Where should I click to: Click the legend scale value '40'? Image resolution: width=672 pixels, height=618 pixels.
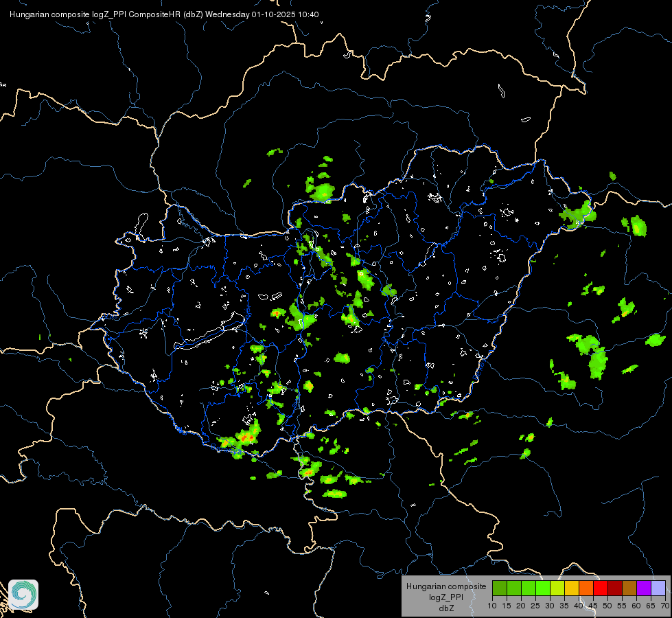tap(579, 606)
